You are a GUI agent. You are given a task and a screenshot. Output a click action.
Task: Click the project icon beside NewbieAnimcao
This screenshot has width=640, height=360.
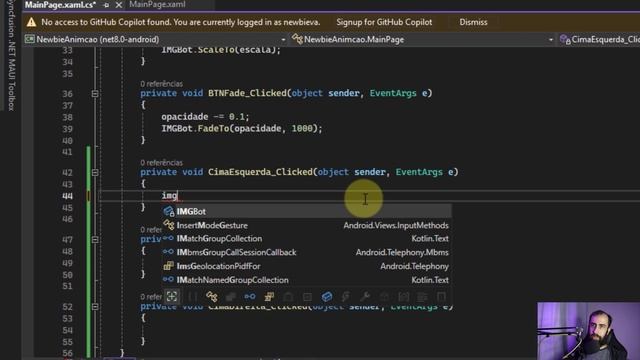pyautogui.click(x=30, y=39)
